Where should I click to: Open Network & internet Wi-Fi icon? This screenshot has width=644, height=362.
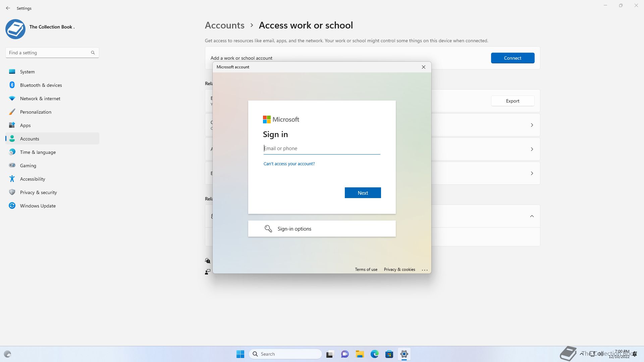tap(12, 98)
